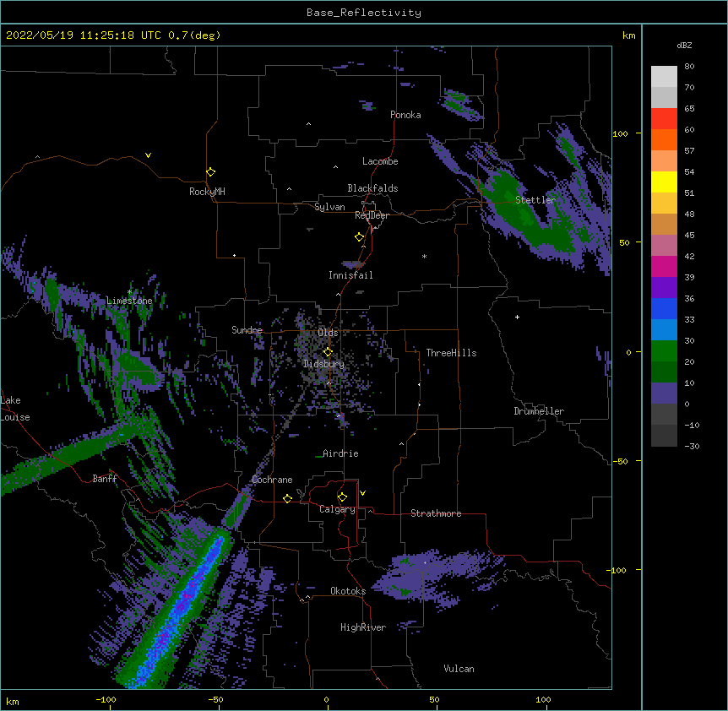Click the Calgary city label

[x=337, y=509]
